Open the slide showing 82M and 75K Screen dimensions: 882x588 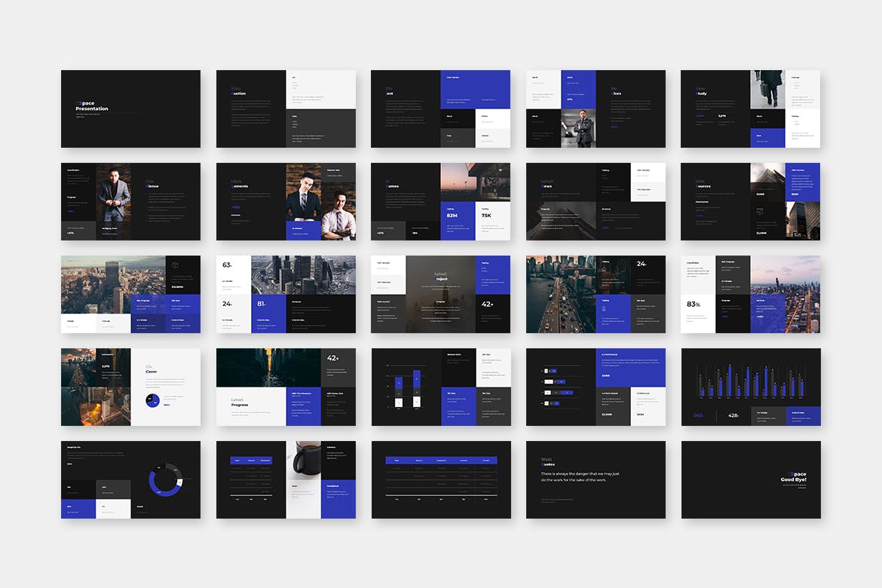(x=440, y=201)
